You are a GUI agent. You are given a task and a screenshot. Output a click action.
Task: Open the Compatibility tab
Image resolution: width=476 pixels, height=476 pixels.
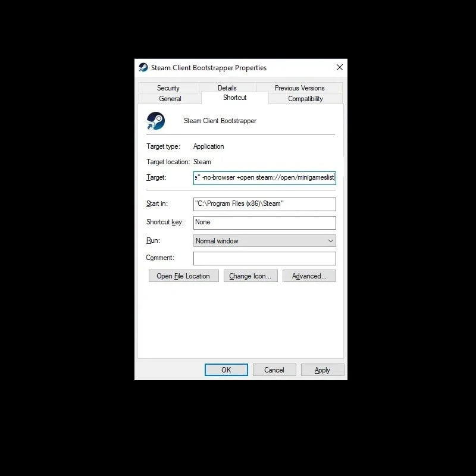305,99
